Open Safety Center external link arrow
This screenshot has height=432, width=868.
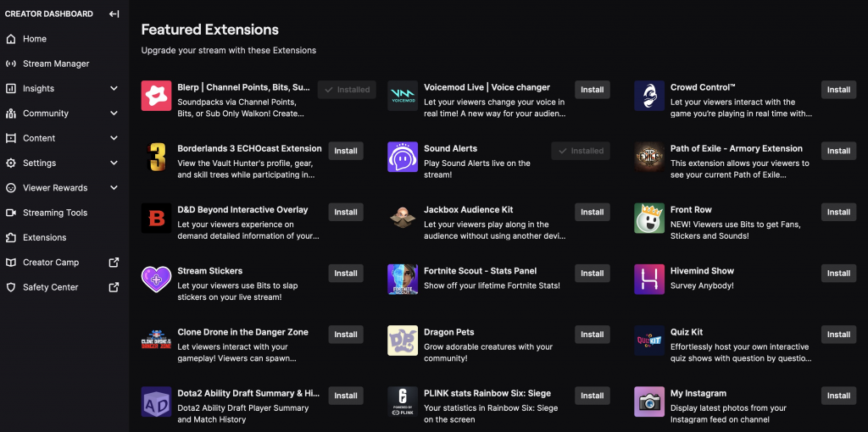click(x=114, y=287)
